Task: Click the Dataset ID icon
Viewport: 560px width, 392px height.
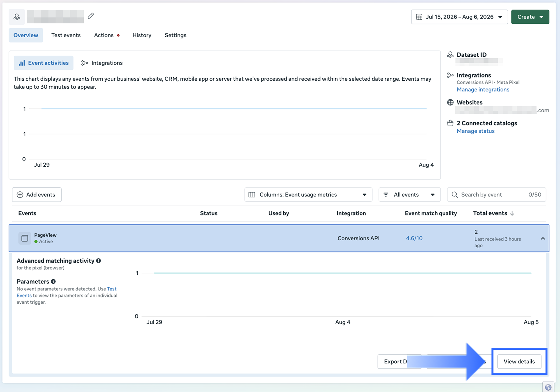Action: pos(450,55)
